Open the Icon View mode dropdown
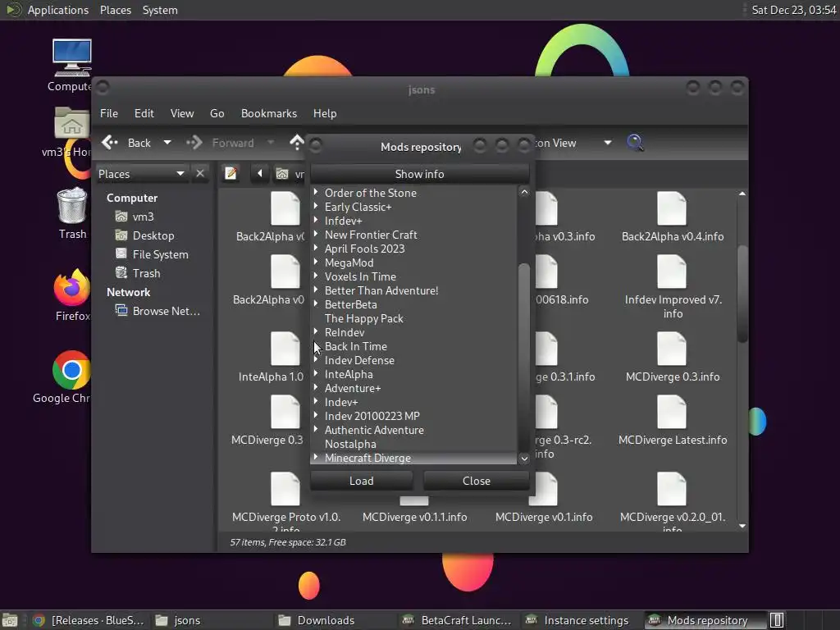Image resolution: width=840 pixels, height=630 pixels. pos(608,143)
